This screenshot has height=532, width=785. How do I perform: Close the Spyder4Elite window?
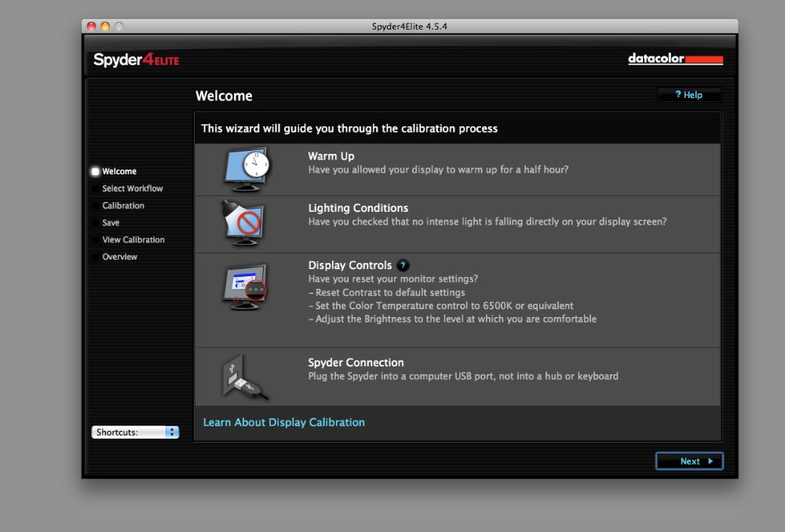tap(91, 26)
